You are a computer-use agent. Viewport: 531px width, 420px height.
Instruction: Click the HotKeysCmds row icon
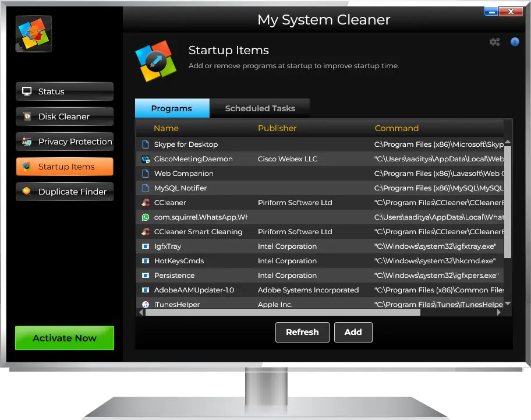146,261
